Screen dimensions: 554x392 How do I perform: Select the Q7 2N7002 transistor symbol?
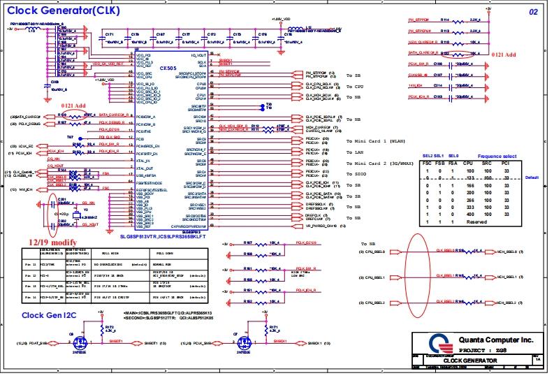click(x=245, y=344)
